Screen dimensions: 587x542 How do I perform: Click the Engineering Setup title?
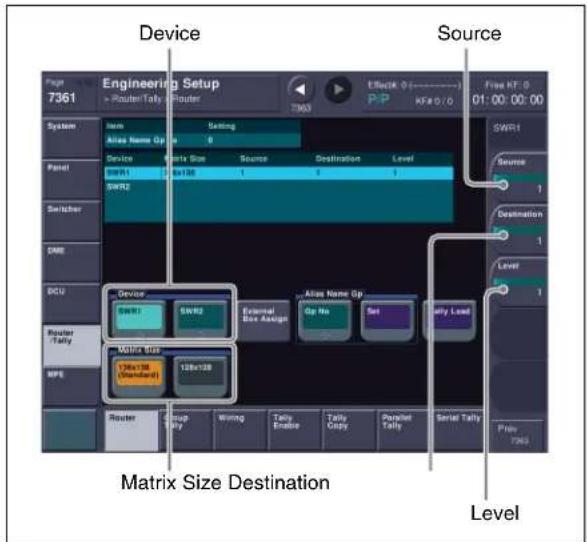[161, 83]
